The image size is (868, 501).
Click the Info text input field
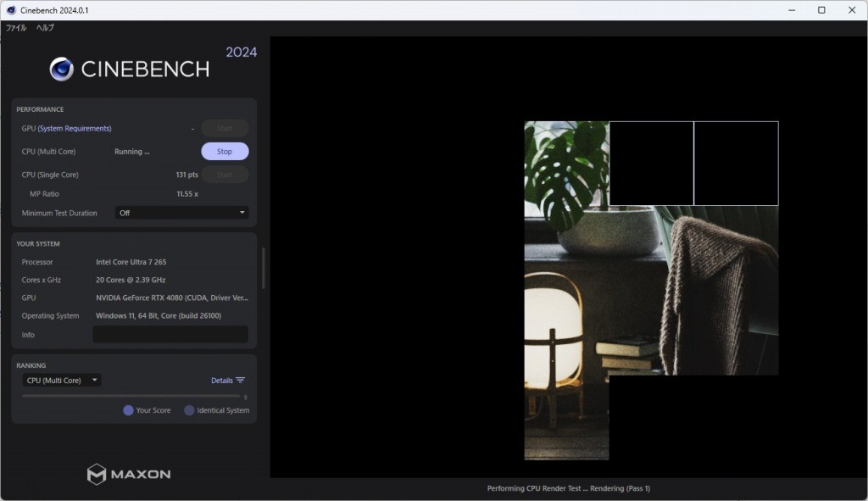(x=170, y=335)
